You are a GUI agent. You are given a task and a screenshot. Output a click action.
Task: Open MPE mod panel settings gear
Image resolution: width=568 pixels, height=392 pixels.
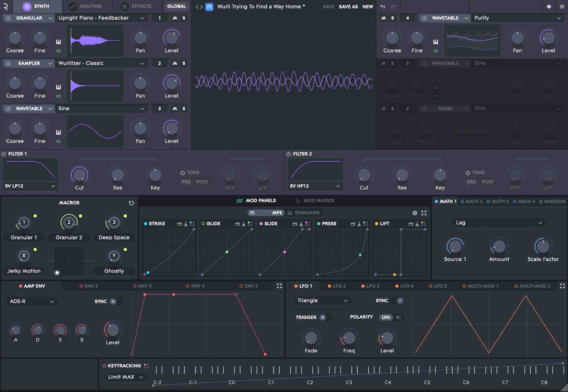click(x=415, y=213)
